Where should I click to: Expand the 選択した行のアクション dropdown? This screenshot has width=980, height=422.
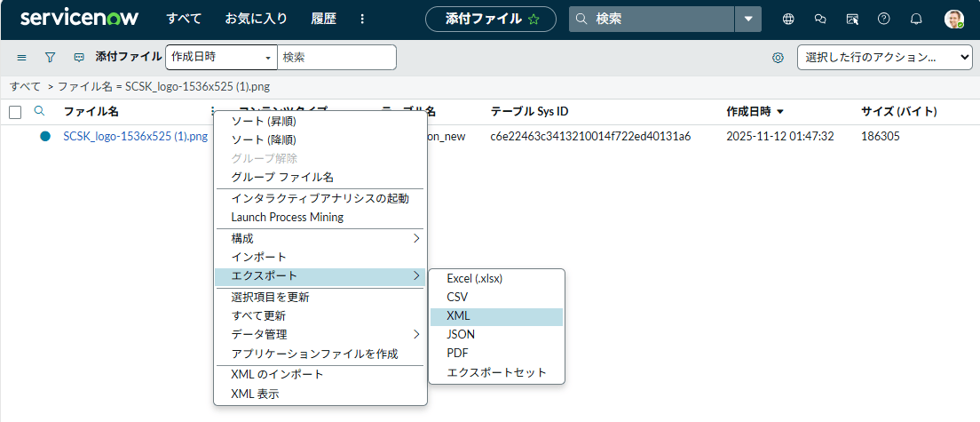[884, 57]
